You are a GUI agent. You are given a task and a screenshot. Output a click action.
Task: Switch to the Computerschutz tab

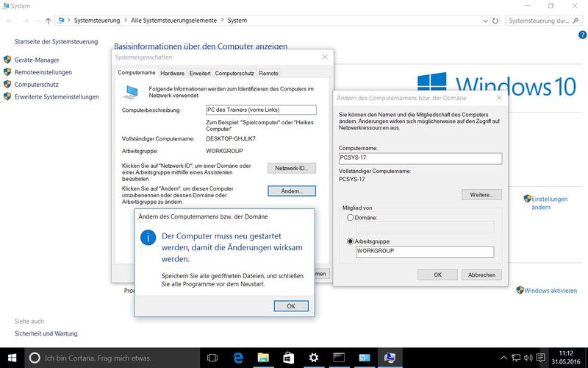[234, 73]
